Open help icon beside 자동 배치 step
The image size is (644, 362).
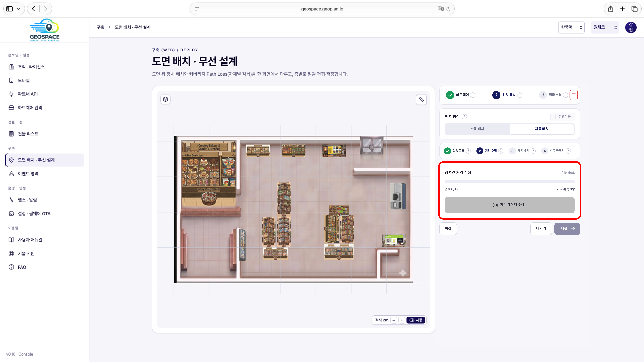point(533,151)
